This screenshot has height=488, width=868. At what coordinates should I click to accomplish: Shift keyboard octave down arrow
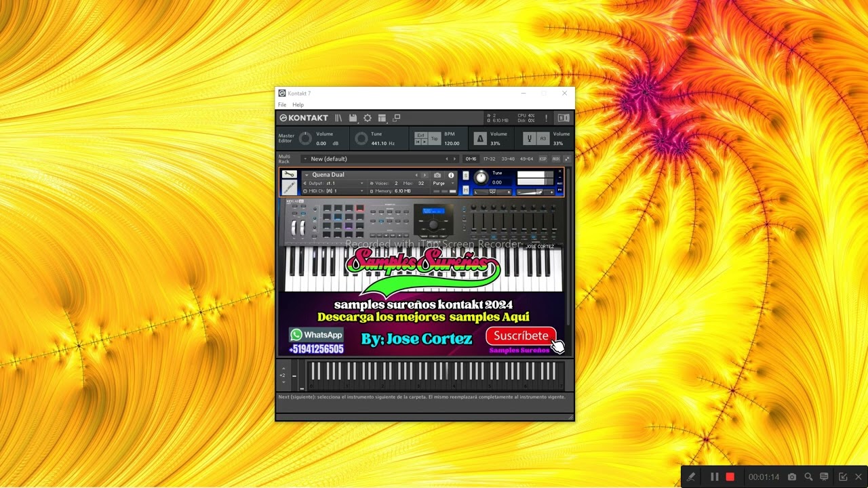click(x=283, y=382)
